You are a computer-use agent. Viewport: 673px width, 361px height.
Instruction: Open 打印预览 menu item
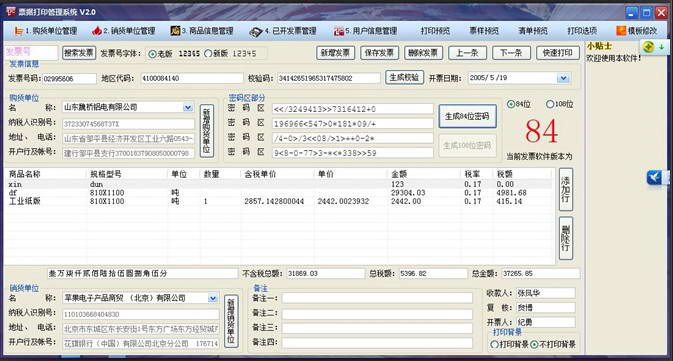pyautogui.click(x=435, y=31)
